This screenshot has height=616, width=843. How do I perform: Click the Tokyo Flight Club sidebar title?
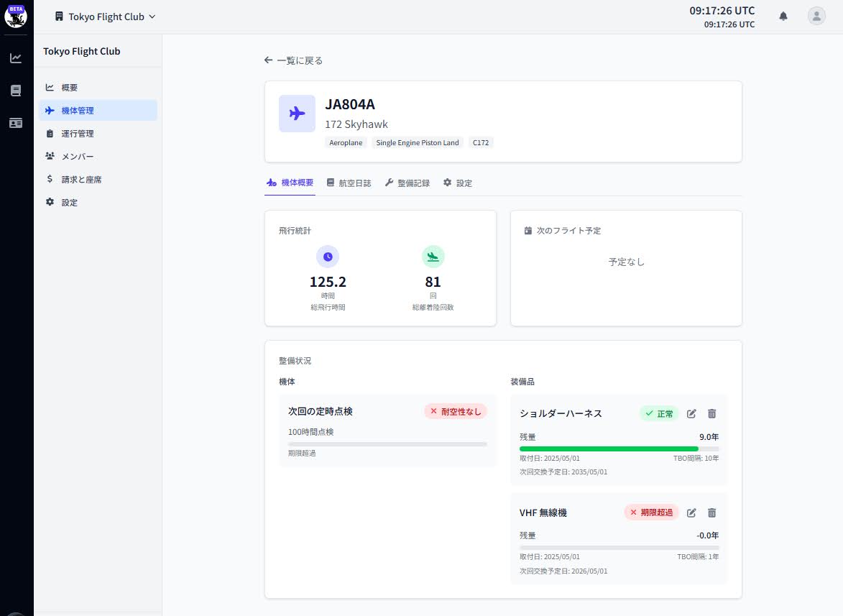[x=82, y=51]
